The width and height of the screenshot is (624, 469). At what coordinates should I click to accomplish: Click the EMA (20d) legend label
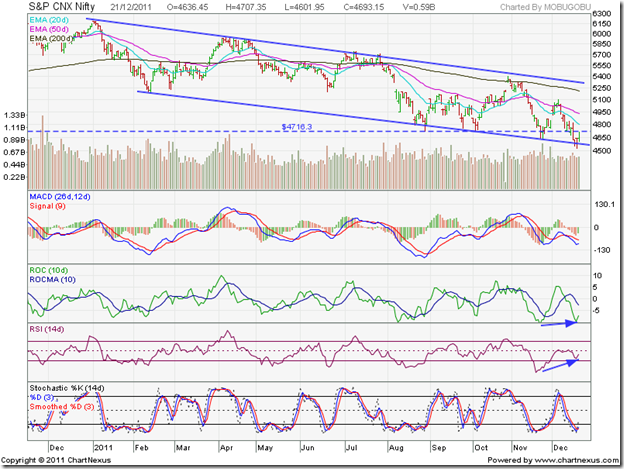coord(49,20)
